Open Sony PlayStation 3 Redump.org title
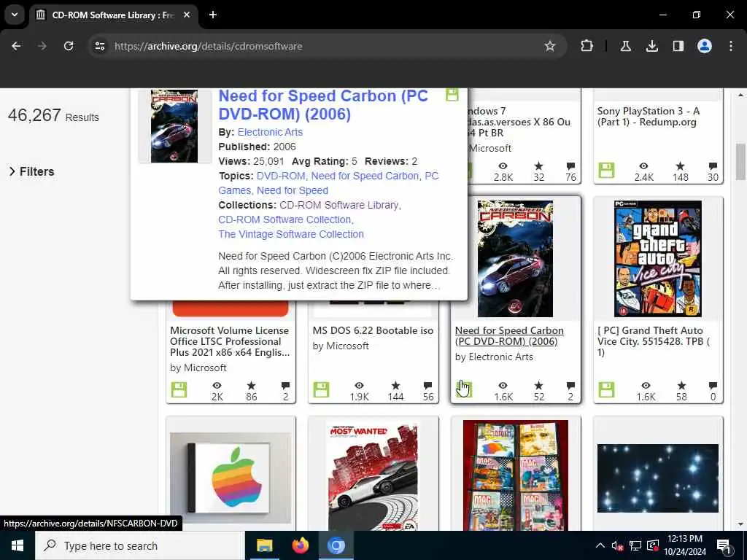Image resolution: width=747 pixels, height=560 pixels. point(649,116)
